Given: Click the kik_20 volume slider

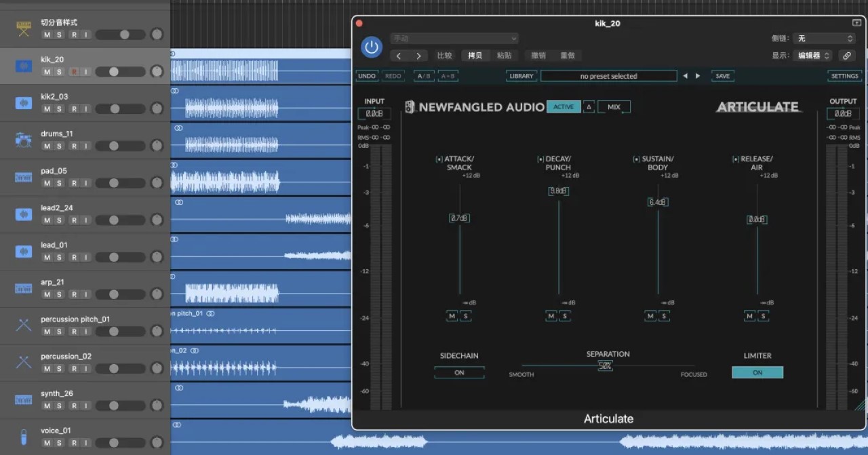Looking at the screenshot, I should coord(120,71).
